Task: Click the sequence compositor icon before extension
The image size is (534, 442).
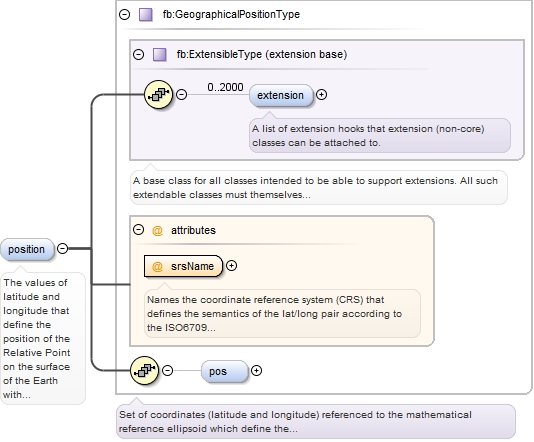Action: click(158, 94)
